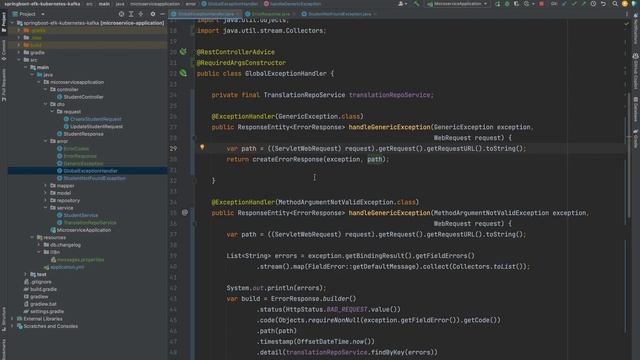This screenshot has height=360, width=640.
Task: Click the yellow intention lightbulb at line 29
Action: (202, 147)
